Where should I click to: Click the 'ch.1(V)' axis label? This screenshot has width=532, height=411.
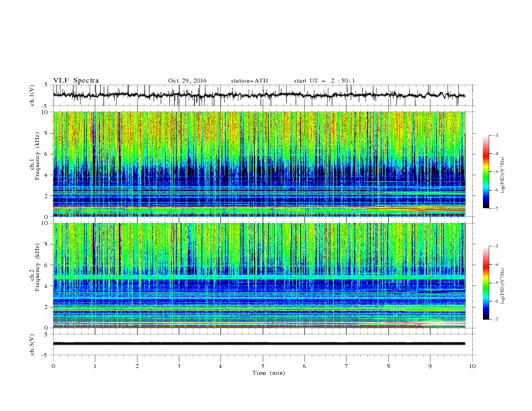32,95
